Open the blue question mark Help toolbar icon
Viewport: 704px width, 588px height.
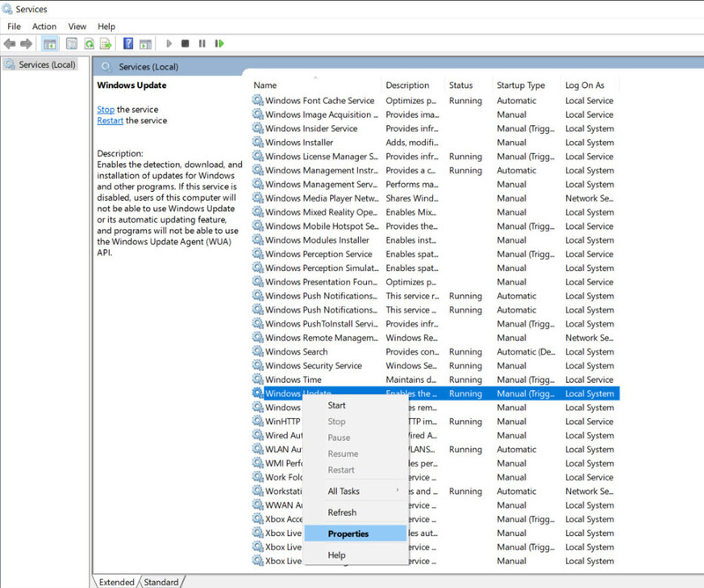(128, 44)
